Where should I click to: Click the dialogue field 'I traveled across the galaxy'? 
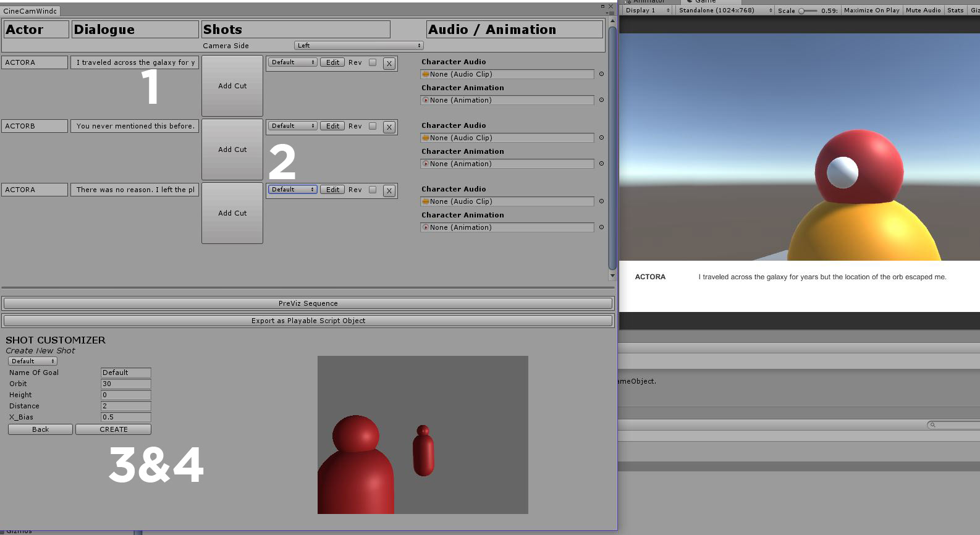point(135,62)
